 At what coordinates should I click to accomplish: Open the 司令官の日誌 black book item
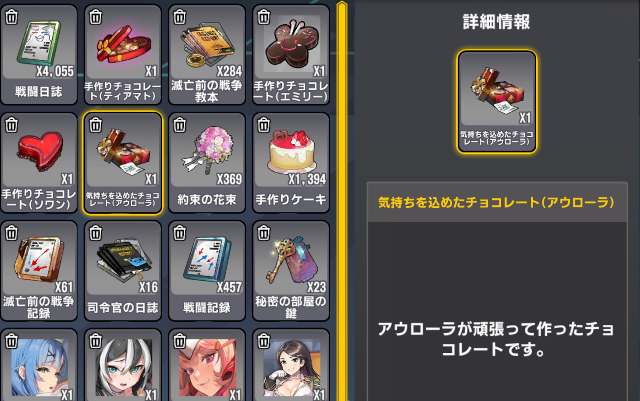(123, 271)
